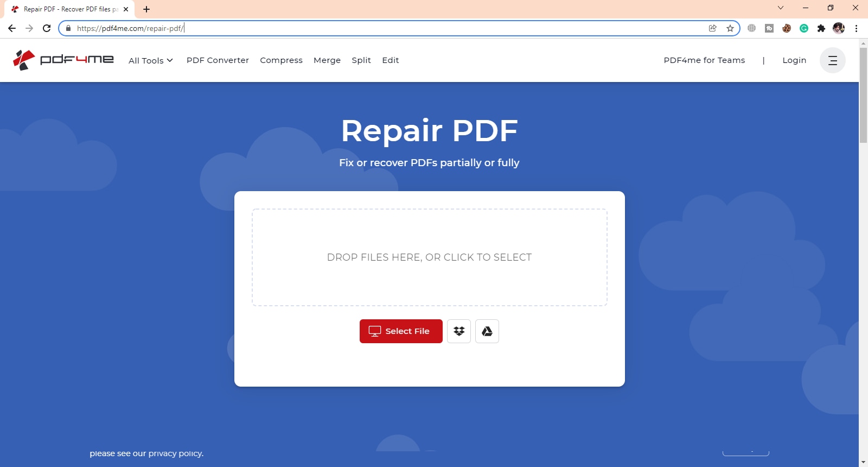
Task: Open the tab search chevron
Action: tap(781, 8)
